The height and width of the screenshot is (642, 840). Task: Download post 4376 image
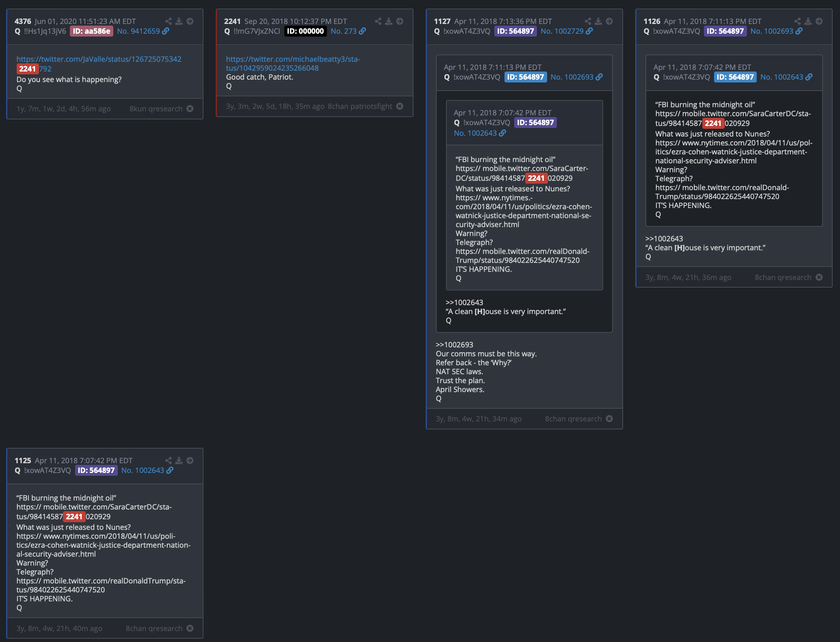point(179,21)
